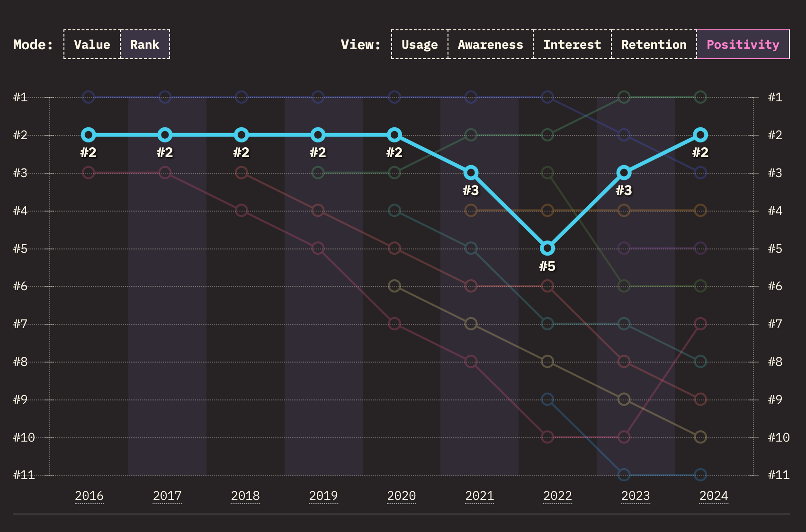
Task: Select the Retention view tab
Action: 654,44
